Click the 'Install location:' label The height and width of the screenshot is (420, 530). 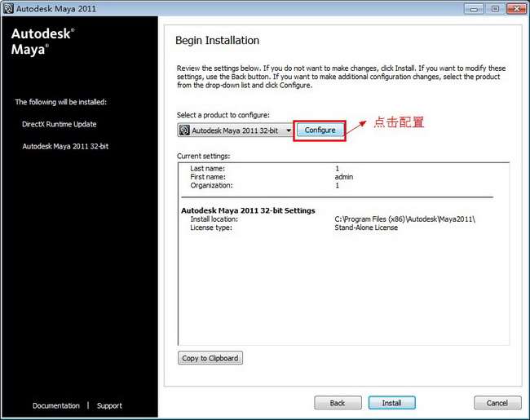(x=214, y=219)
